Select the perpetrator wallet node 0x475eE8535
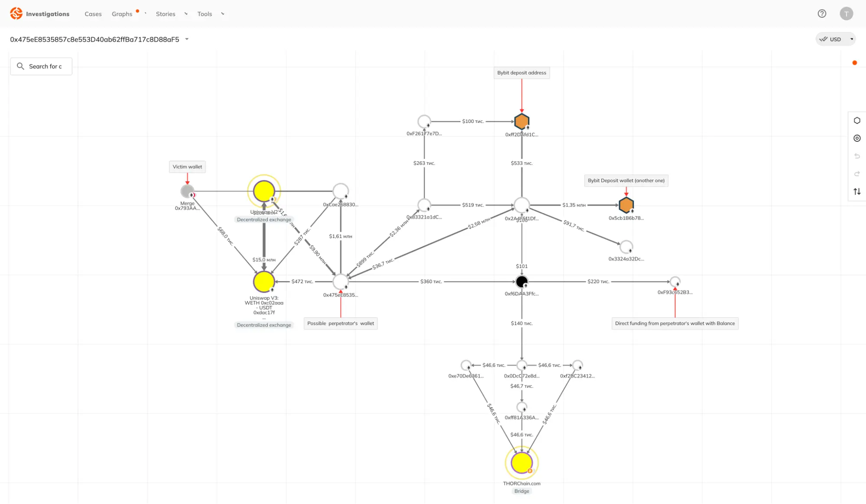Screen dimensions: 866x504 click(x=341, y=281)
